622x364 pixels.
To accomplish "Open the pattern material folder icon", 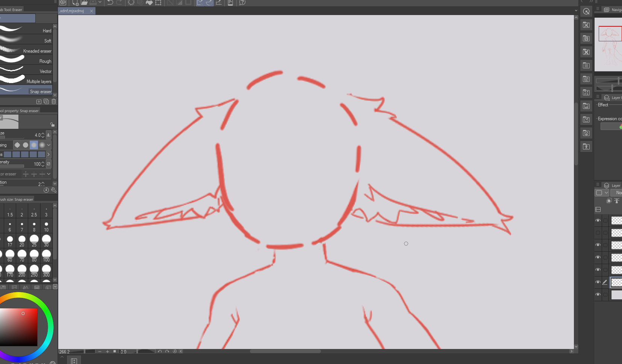I will (x=586, y=65).
